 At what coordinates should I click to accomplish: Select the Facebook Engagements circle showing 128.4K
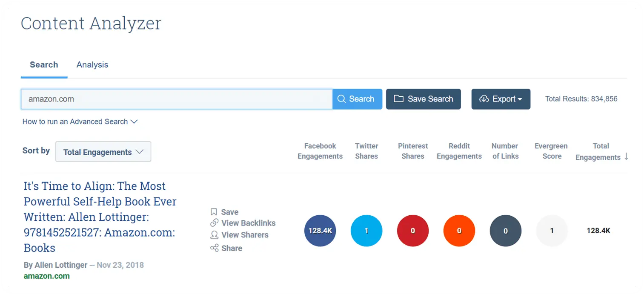pyautogui.click(x=320, y=231)
